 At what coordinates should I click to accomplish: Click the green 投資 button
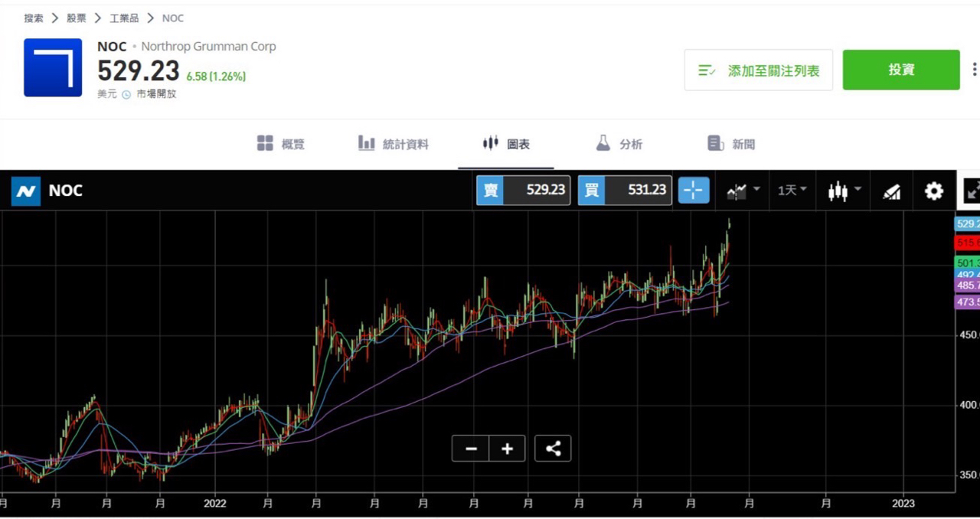pos(901,70)
